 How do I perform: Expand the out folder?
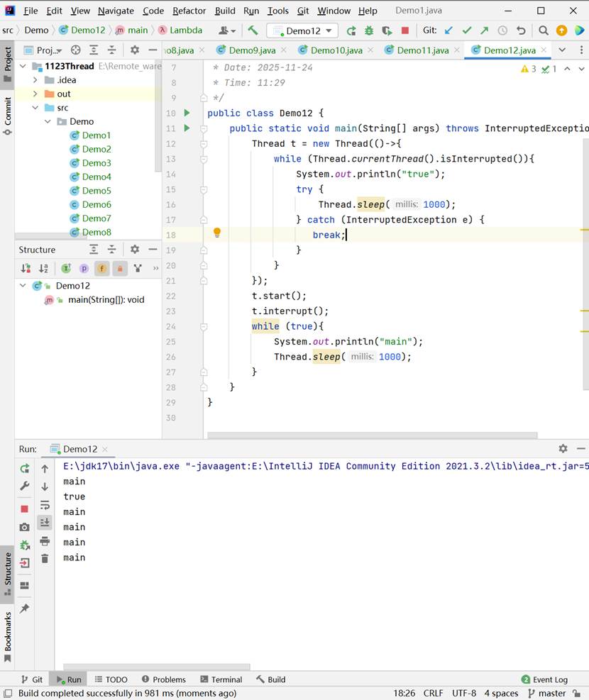coord(35,94)
